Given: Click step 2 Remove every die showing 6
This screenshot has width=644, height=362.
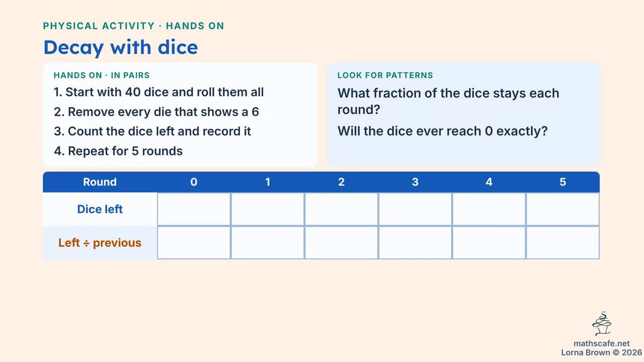Looking at the screenshot, I should pos(156,112).
